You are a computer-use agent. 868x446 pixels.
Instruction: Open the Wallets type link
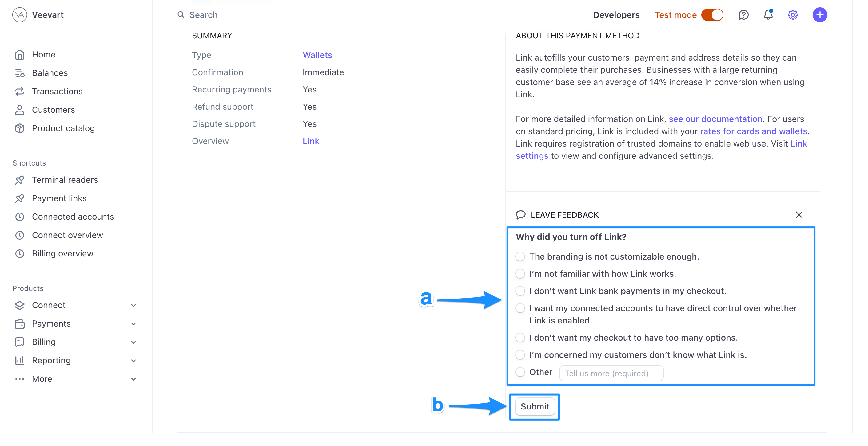pos(317,55)
